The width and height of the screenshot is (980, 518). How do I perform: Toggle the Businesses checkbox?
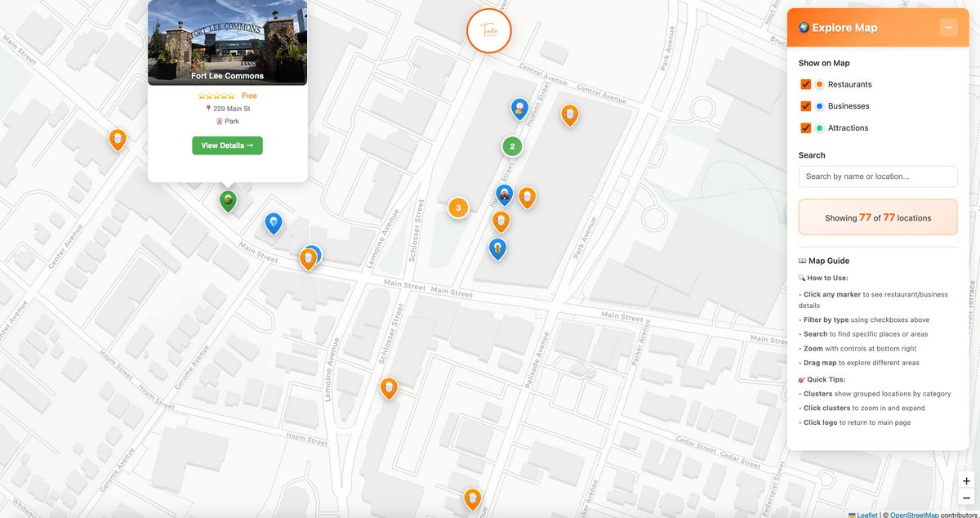(804, 105)
